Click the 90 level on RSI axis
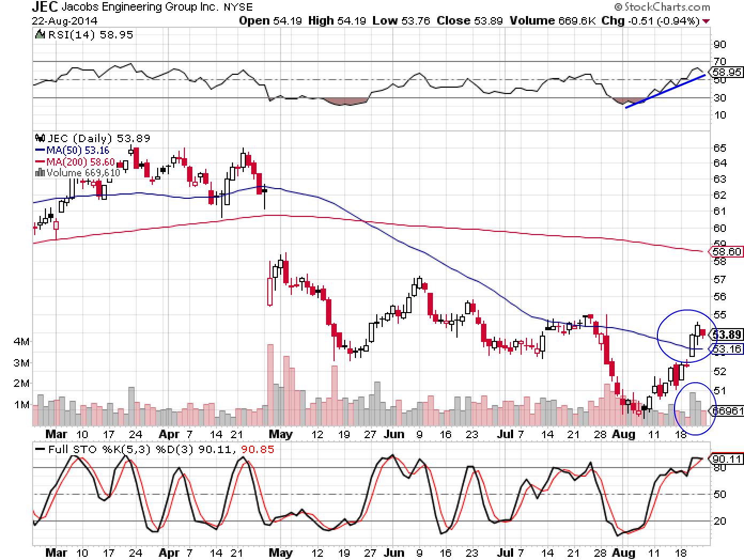 point(720,45)
